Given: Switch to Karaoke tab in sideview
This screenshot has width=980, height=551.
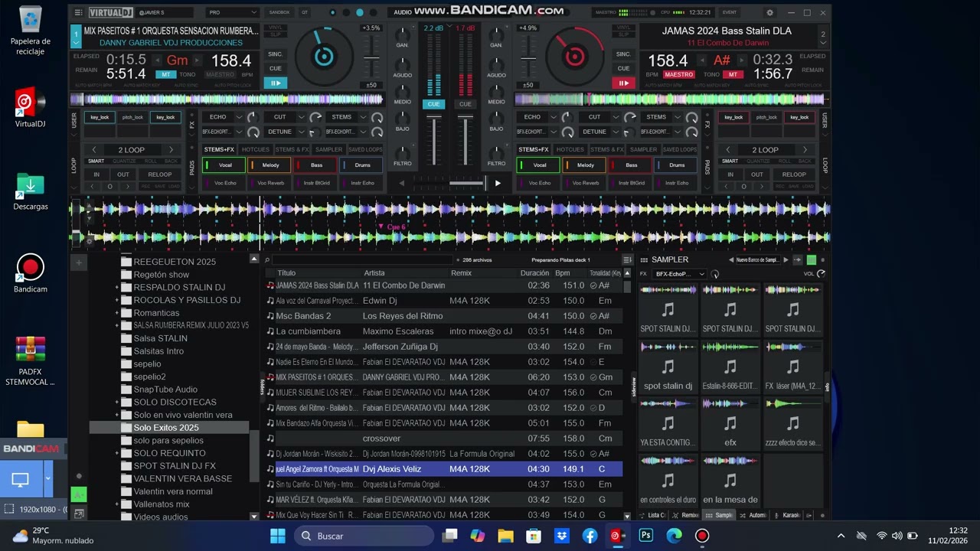Looking at the screenshot, I should (x=789, y=515).
